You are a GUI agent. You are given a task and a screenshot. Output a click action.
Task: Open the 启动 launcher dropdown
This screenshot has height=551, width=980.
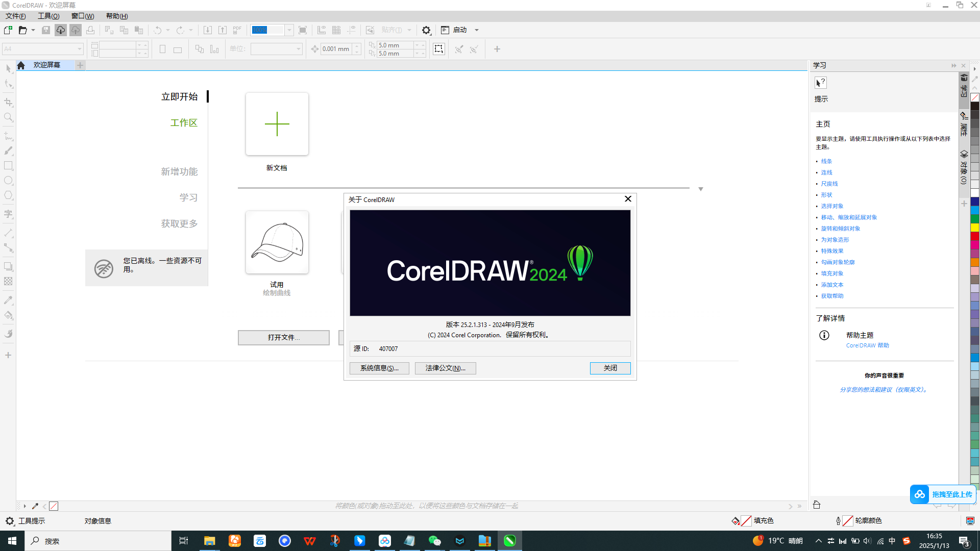click(x=477, y=30)
